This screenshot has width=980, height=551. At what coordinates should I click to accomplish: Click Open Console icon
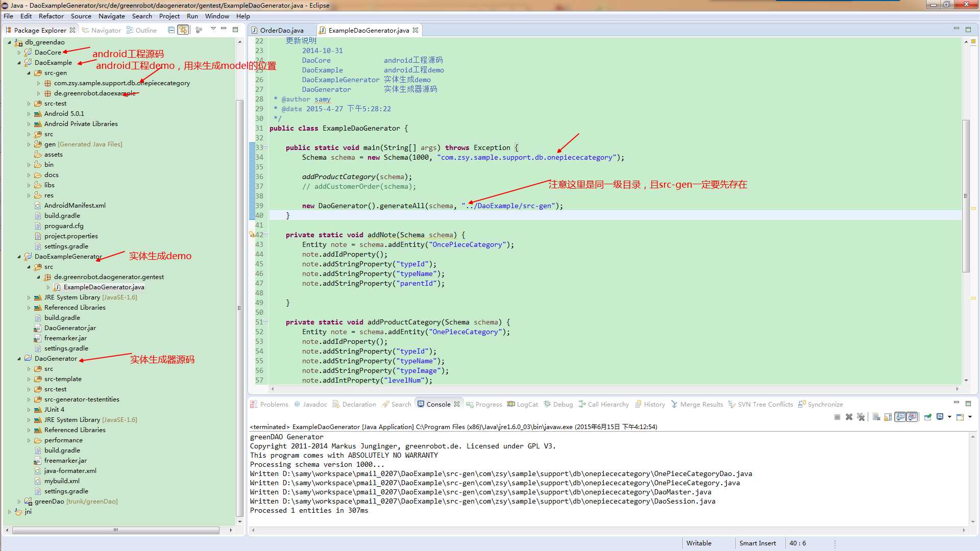point(960,417)
